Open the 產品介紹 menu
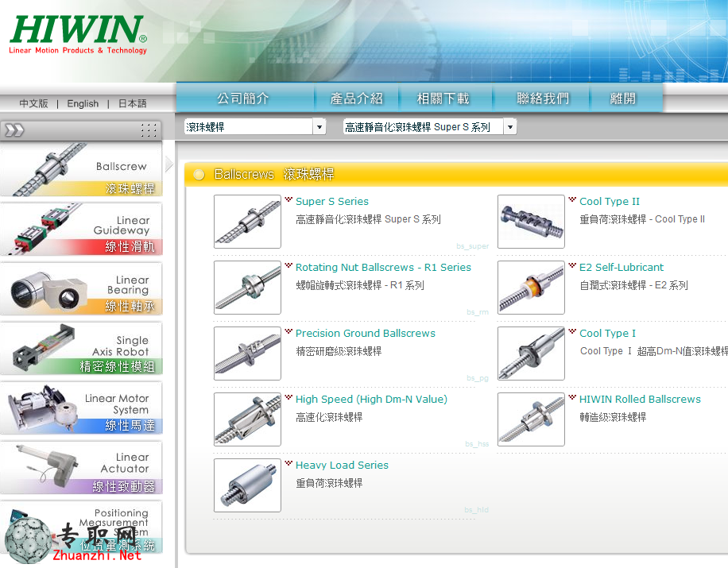This screenshot has width=728, height=568. [357, 98]
